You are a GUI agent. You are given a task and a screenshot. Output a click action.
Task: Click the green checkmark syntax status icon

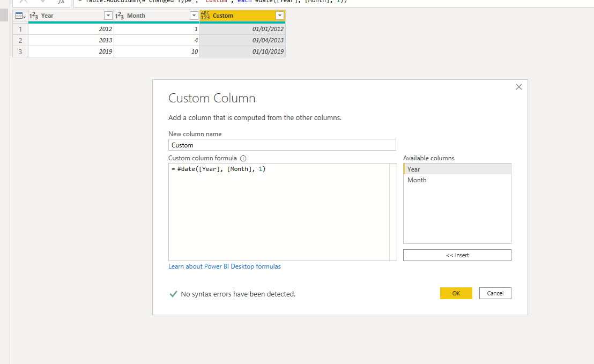pos(173,294)
